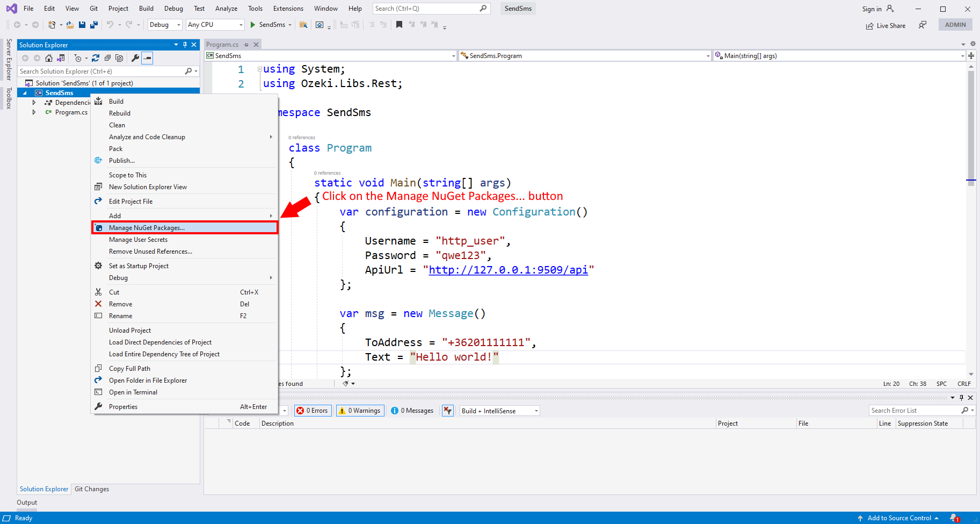This screenshot has width=980, height=524.
Task: Click the notifications bell in status bar
Action: (954, 518)
